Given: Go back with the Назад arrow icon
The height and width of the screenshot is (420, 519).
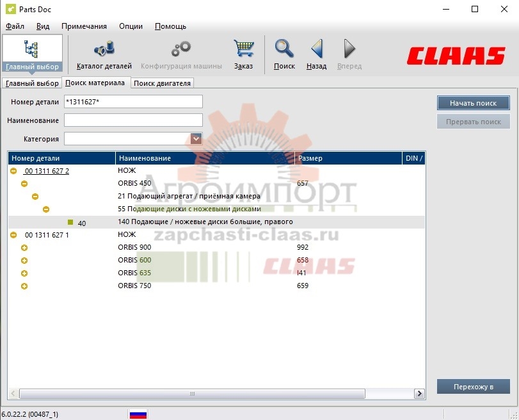Looking at the screenshot, I should (x=317, y=49).
